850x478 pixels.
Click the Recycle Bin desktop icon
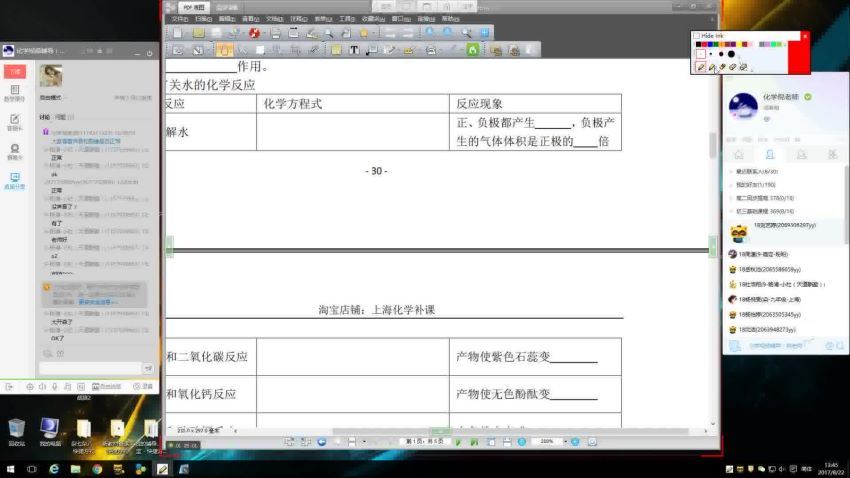(16, 430)
